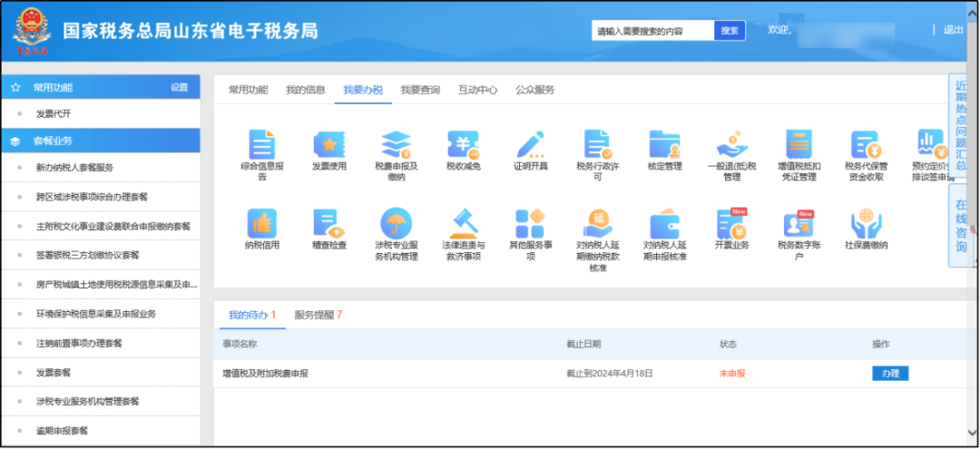Open the 对纳税人延期缴纳税款核准 icon
The height and width of the screenshot is (449, 980).
[598, 223]
